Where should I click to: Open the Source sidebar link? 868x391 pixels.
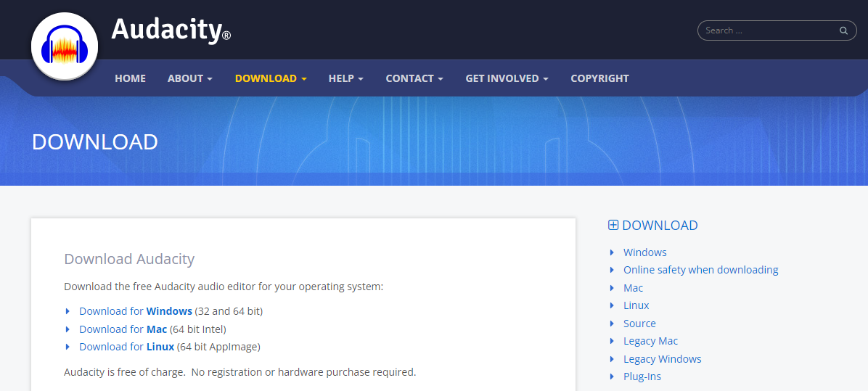(x=639, y=324)
